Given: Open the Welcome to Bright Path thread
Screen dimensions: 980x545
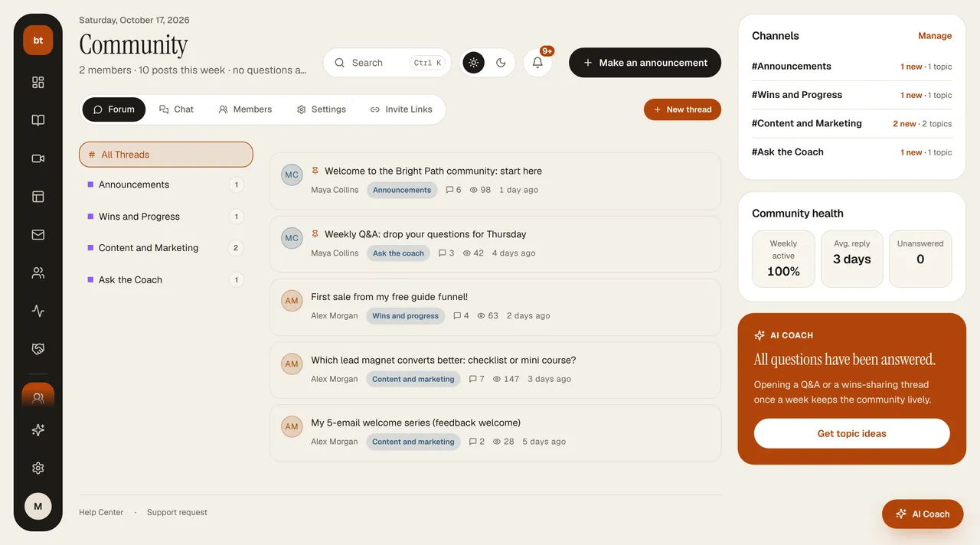Looking at the screenshot, I should click(x=433, y=171).
